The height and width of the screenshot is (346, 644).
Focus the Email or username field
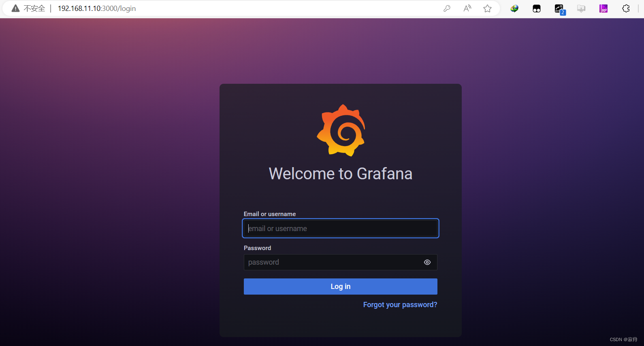point(341,228)
